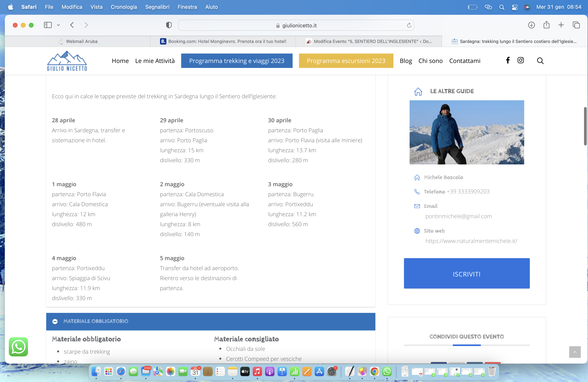
Task: Click the Facebook icon in site header
Action: click(x=508, y=61)
